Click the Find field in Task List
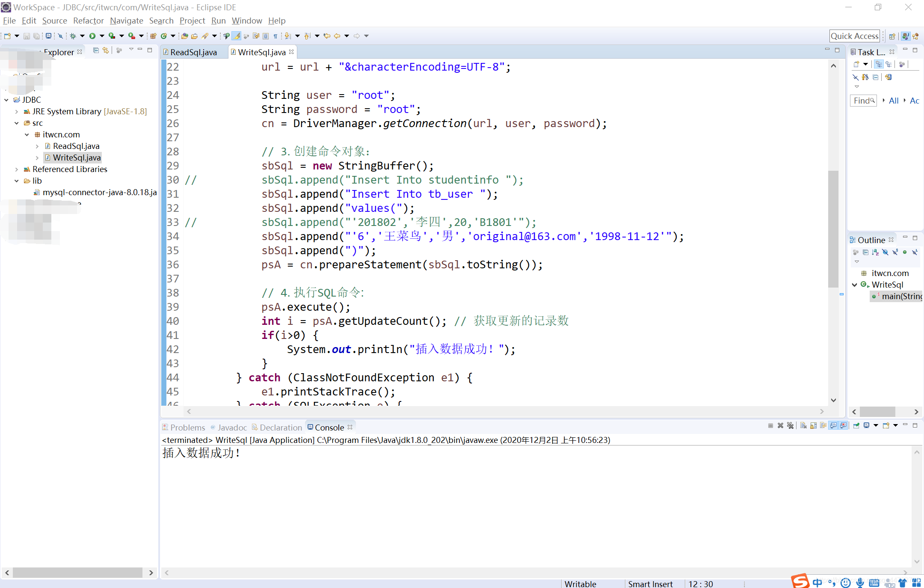 point(863,101)
